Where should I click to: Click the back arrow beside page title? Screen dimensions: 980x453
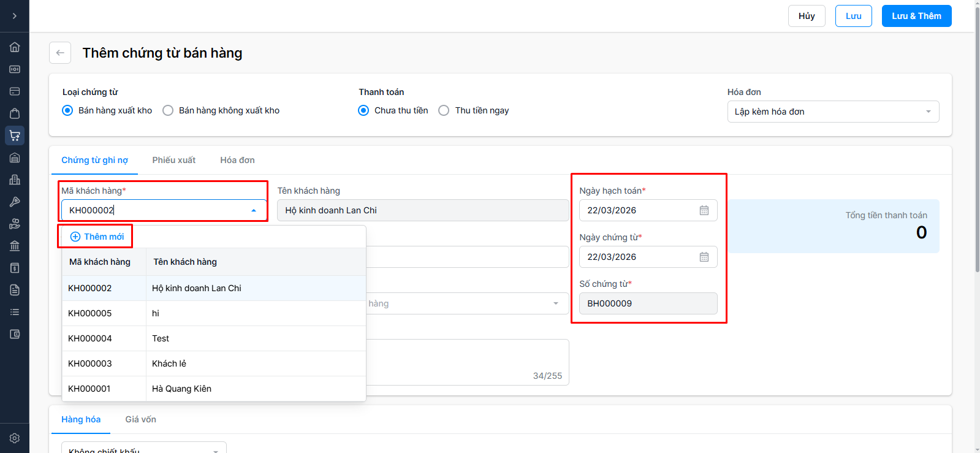pos(60,53)
